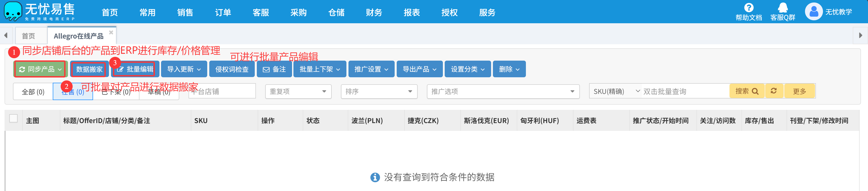Click the 备注 button
Viewport: 868px width, 191px height.
tap(274, 69)
